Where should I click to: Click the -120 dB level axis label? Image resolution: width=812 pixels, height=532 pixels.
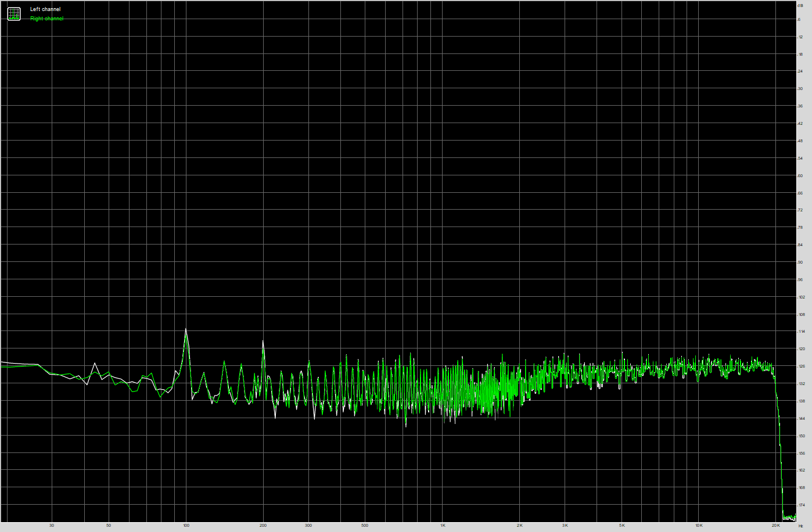point(802,349)
